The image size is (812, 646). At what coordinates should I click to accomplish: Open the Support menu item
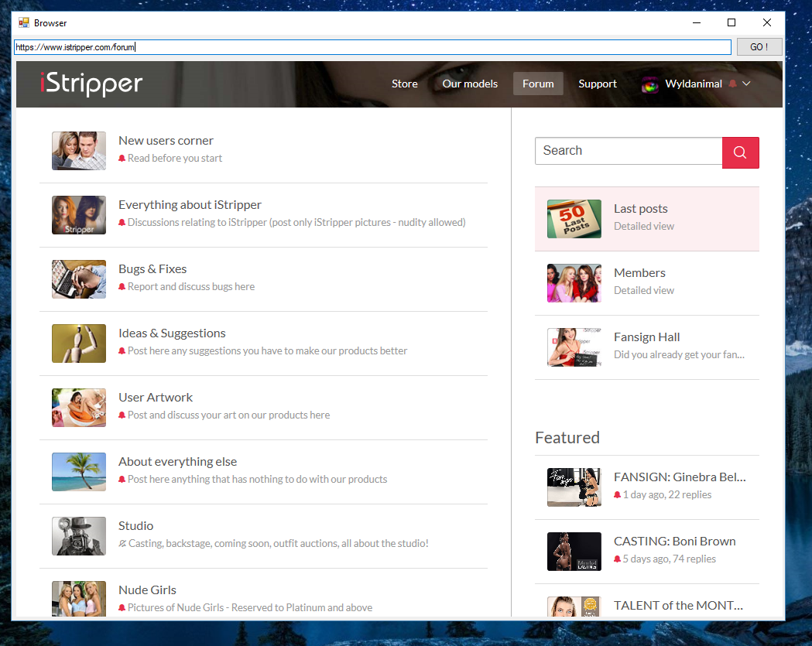[598, 84]
